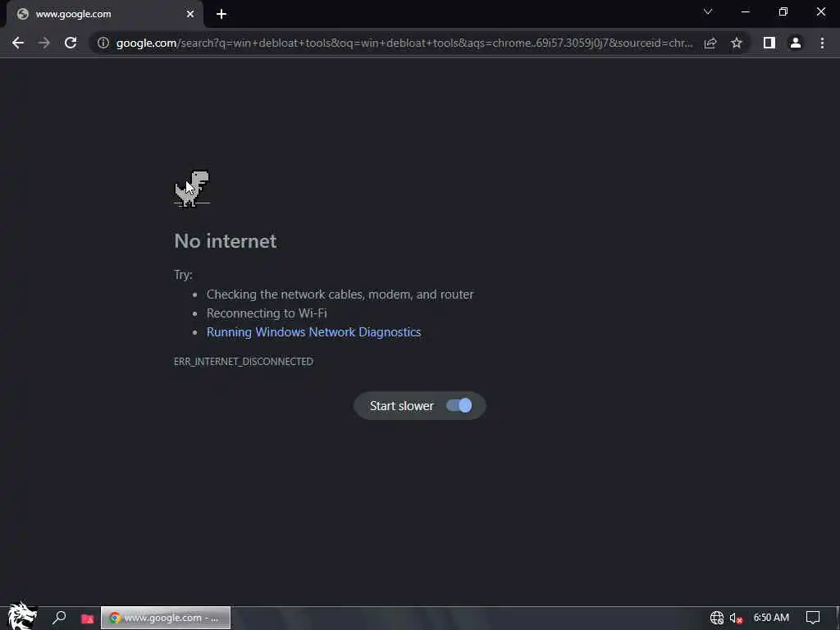The image size is (840, 630).
Task: Run Windows Network Diagnostics link
Action: click(313, 332)
